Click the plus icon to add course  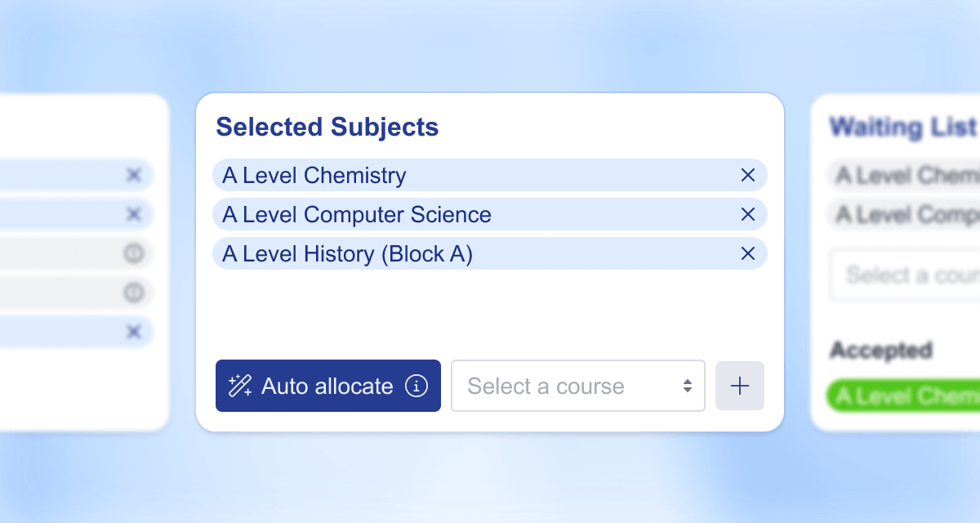tap(740, 386)
